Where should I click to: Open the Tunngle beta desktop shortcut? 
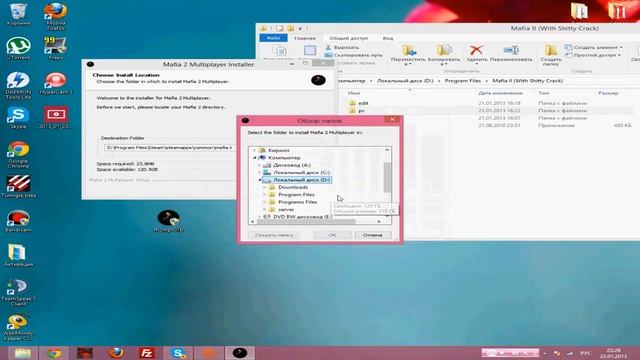click(x=18, y=186)
